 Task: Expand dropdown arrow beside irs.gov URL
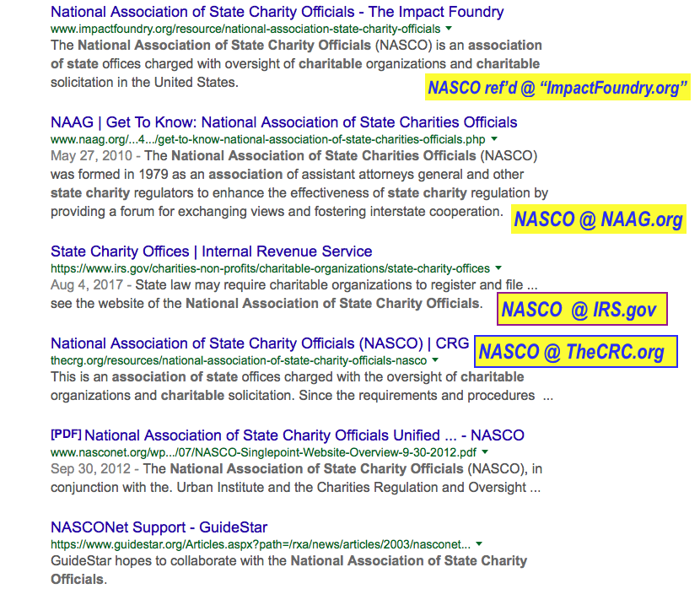pyautogui.click(x=498, y=268)
